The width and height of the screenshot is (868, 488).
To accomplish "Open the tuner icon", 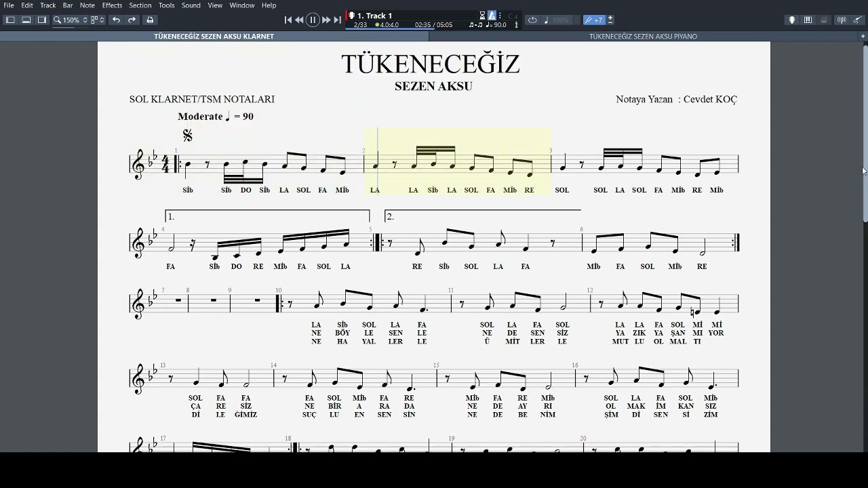I will point(843,20).
